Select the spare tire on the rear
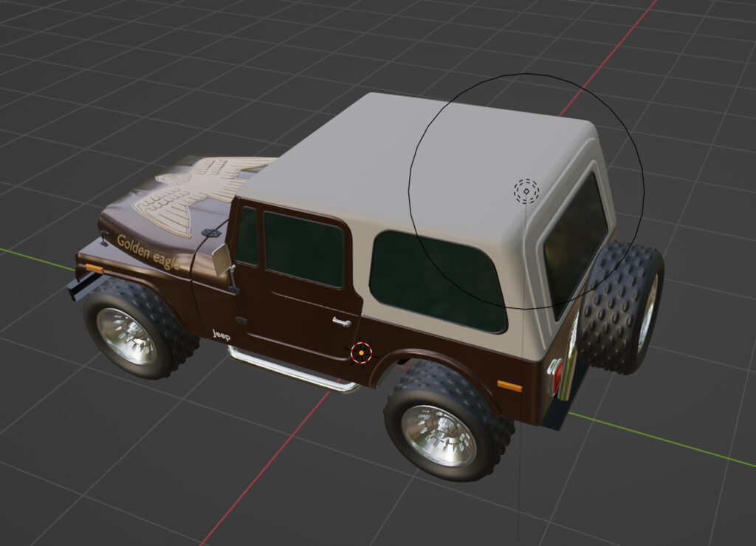Screen dimensions: 756x546 click(620, 307)
